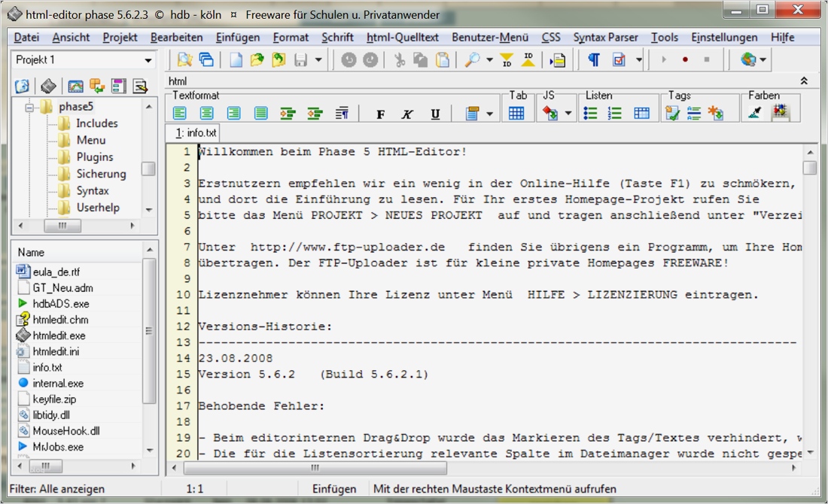Screen dimensions: 828x504
Task: Click the folder icon with back arrow
Action: tap(279, 59)
